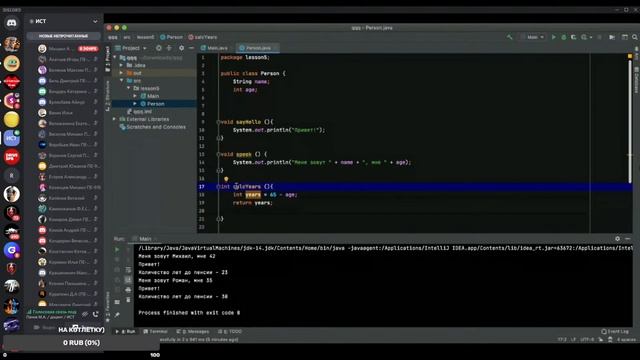Click the calcYears breadcrumb in the navigation bar
Viewport: 640px width, 360px height.
pos(203,37)
